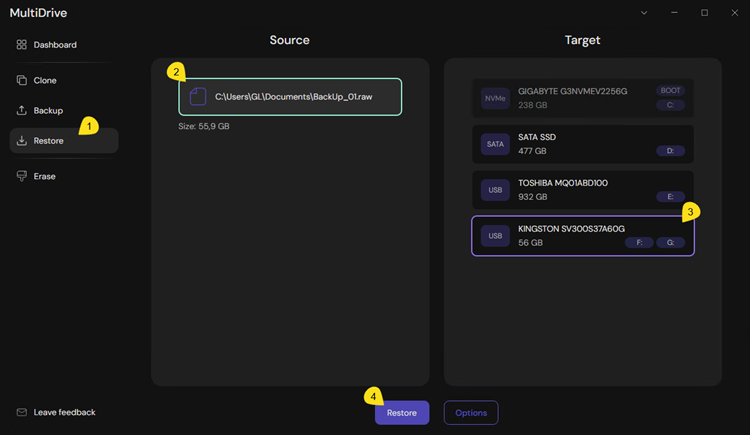
Task: Click the Clone icon in sidebar
Action: click(x=22, y=80)
